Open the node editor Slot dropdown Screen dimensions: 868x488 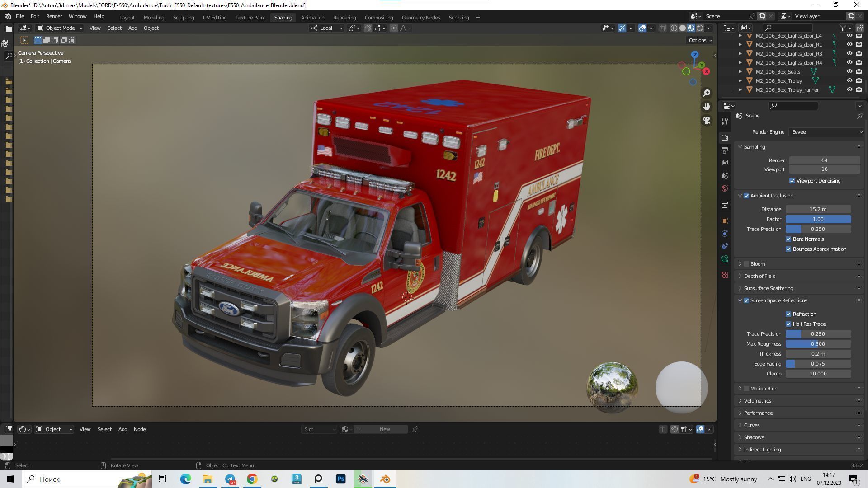319,429
